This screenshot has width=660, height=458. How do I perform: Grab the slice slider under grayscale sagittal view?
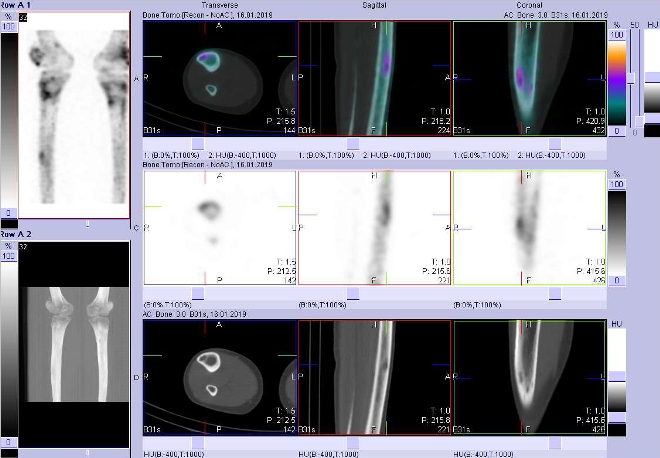[353, 293]
